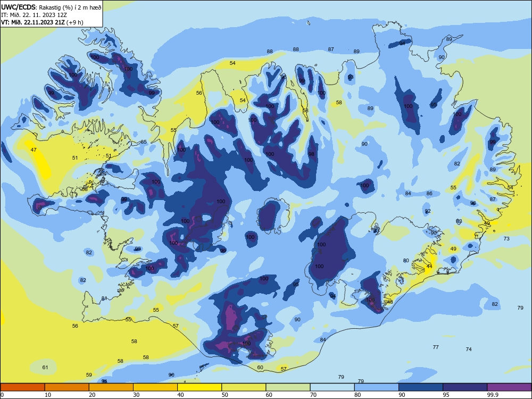532x399 pixels.
Task: Click the humidity value '60' on the map
Action: [260, 368]
